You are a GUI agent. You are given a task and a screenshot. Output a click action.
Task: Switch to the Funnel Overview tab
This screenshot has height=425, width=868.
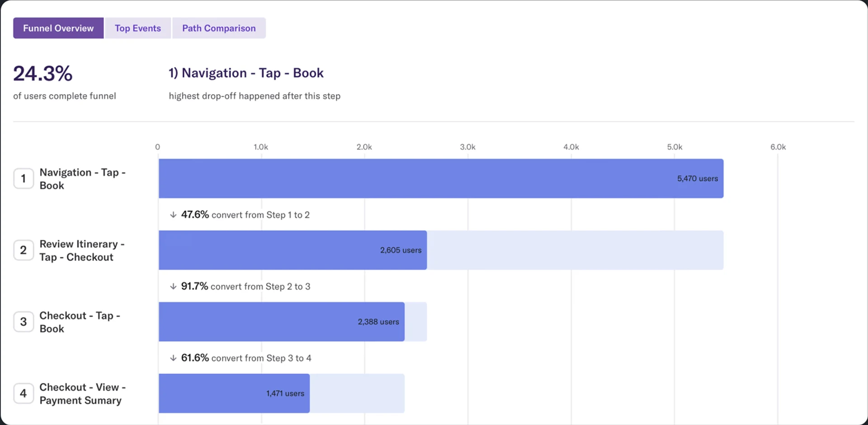(x=58, y=28)
